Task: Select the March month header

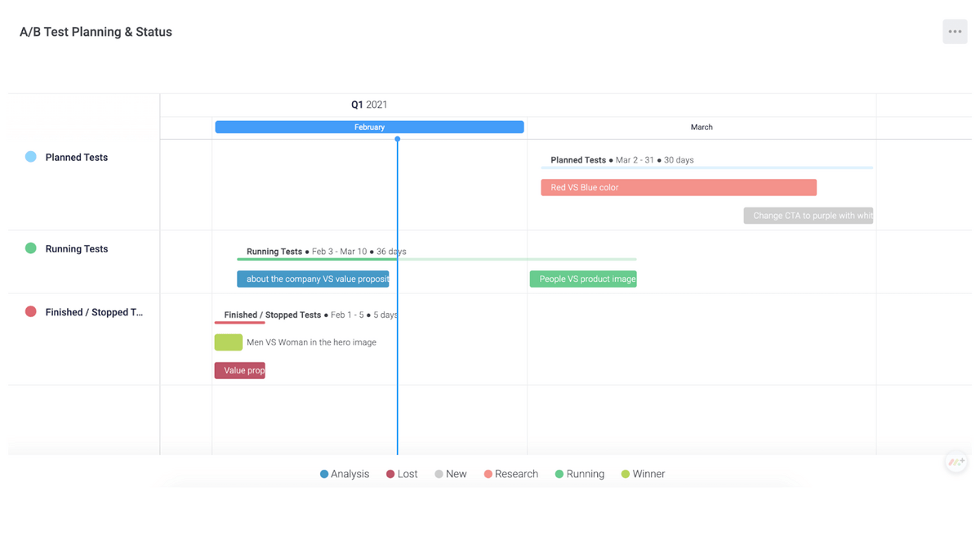Action: tap(702, 127)
